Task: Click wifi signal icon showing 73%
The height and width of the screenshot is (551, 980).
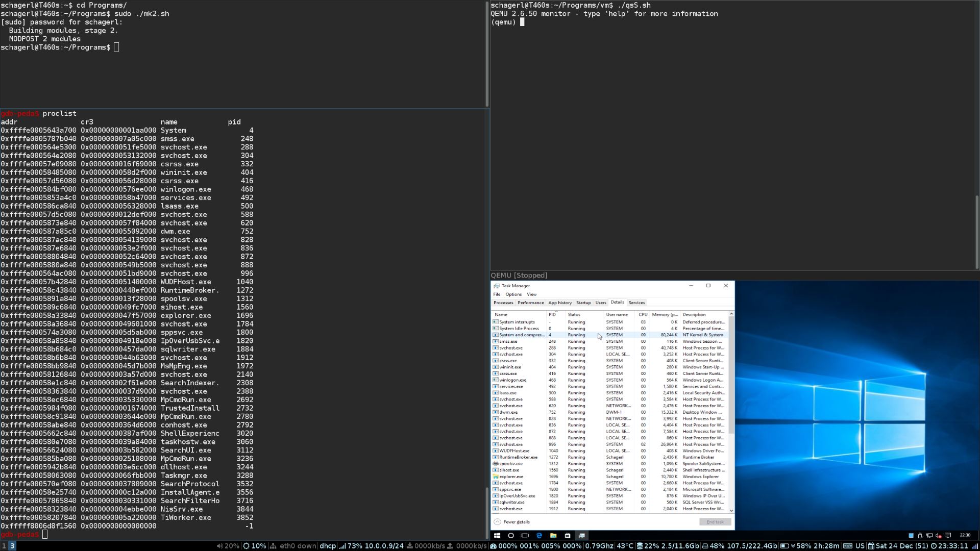Action: click(x=342, y=546)
